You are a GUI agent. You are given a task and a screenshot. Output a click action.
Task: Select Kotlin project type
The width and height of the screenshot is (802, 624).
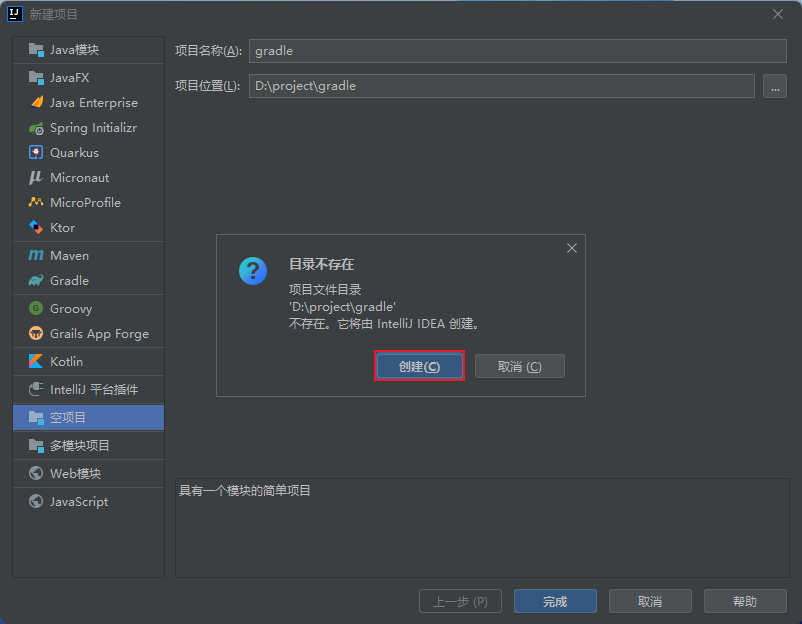coord(88,361)
